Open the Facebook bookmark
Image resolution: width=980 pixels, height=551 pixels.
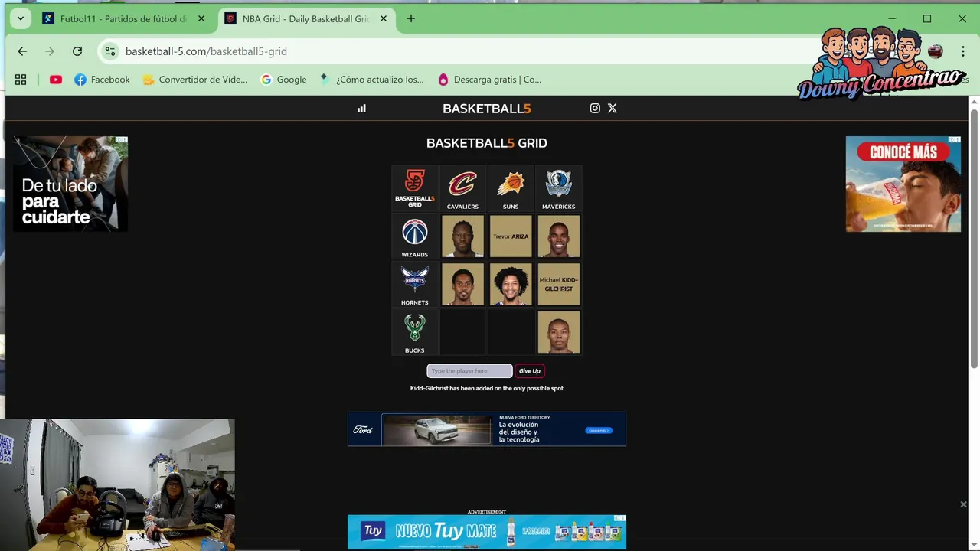pos(102,80)
